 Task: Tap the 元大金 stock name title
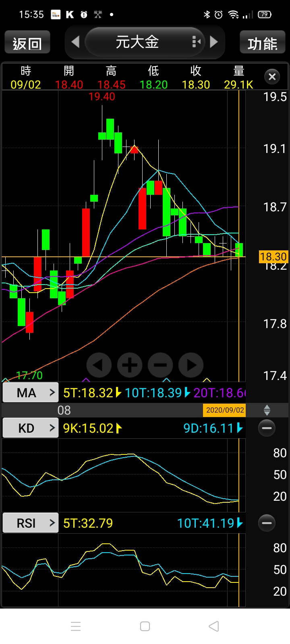pos(137,42)
